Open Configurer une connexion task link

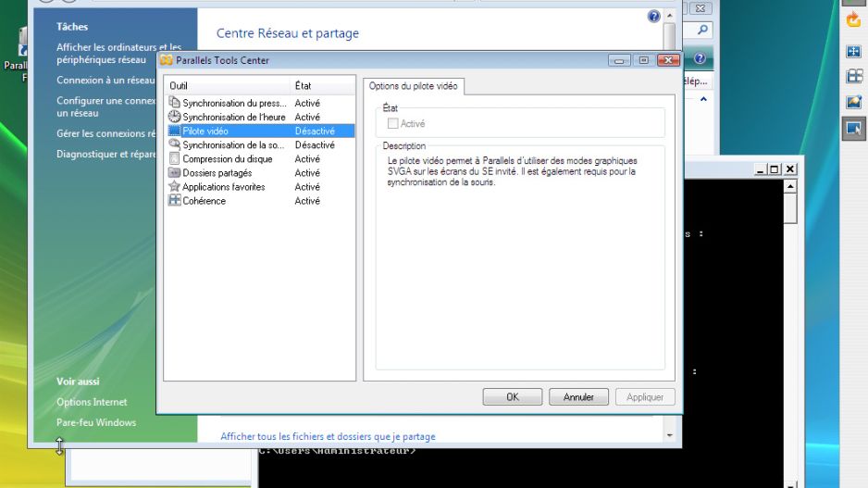[x=105, y=106]
